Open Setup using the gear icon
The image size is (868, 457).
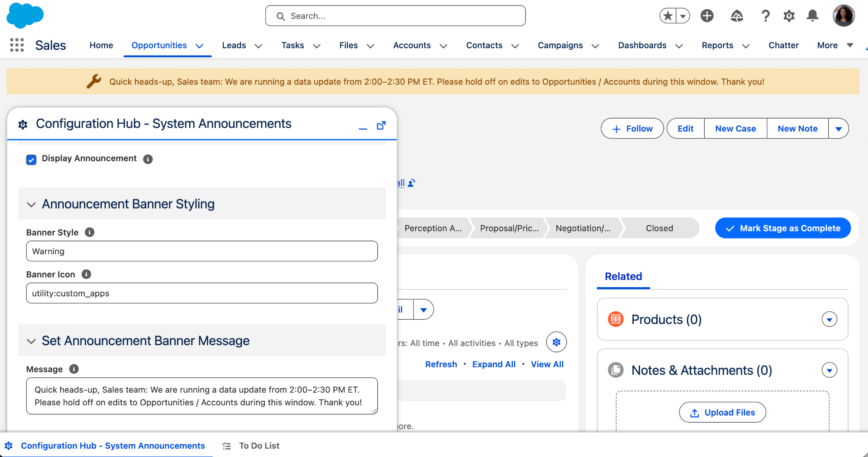pos(789,16)
